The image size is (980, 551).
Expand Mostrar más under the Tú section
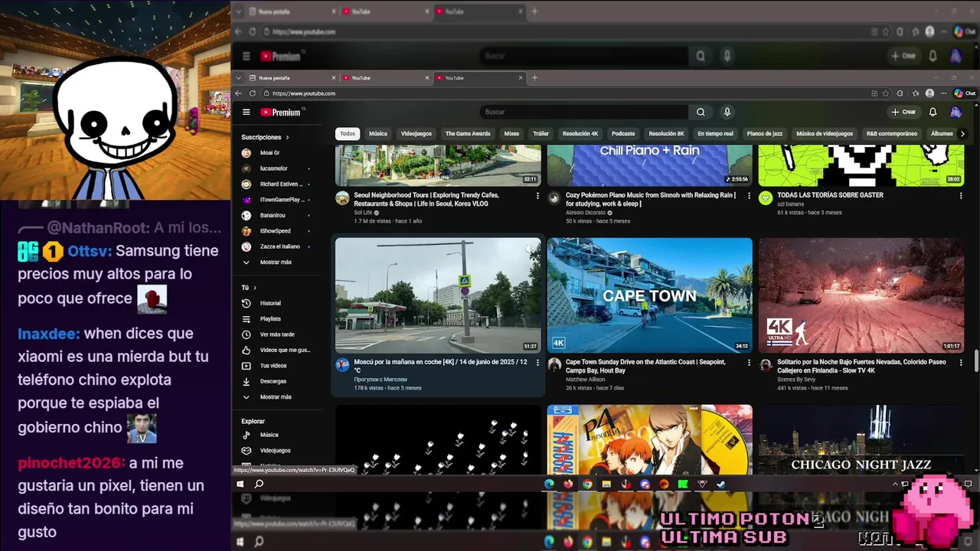point(275,397)
